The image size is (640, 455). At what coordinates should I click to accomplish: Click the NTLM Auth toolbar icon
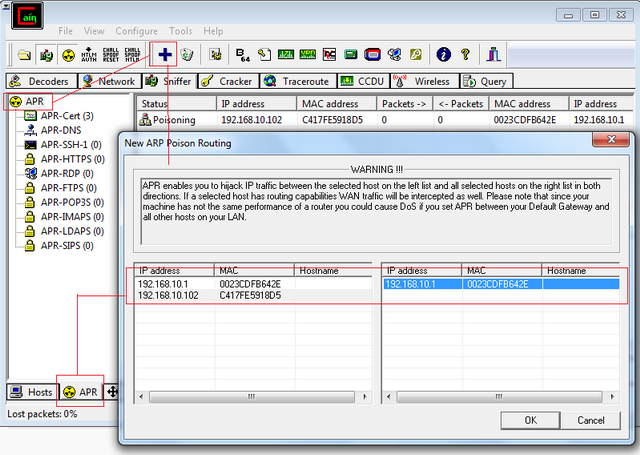tap(89, 55)
